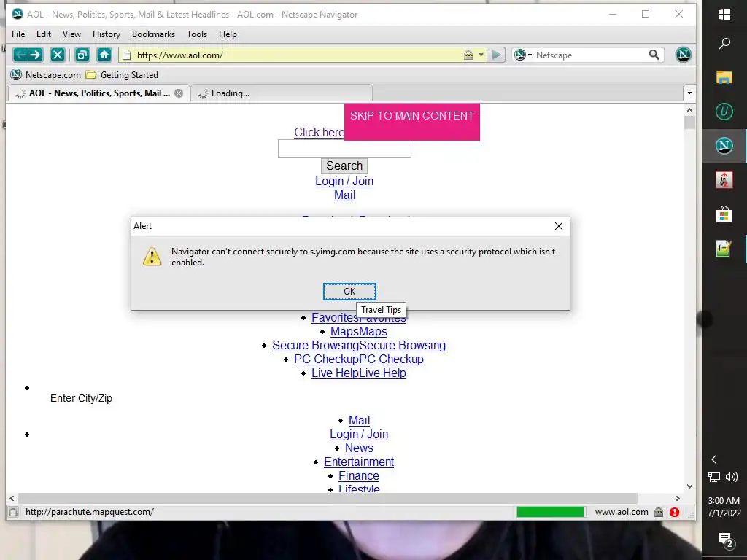Open the Mail link under Login / Join

pos(344,195)
